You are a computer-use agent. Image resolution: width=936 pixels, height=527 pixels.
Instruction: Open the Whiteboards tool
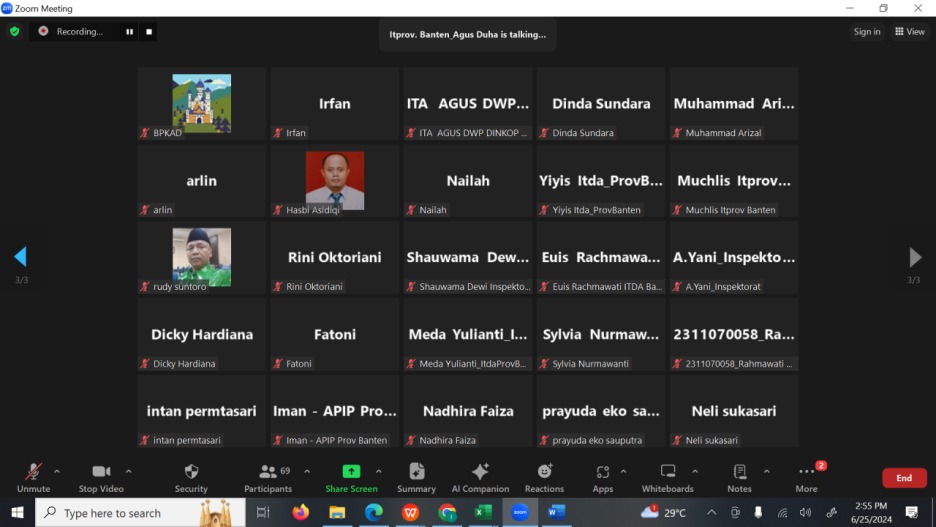point(667,472)
